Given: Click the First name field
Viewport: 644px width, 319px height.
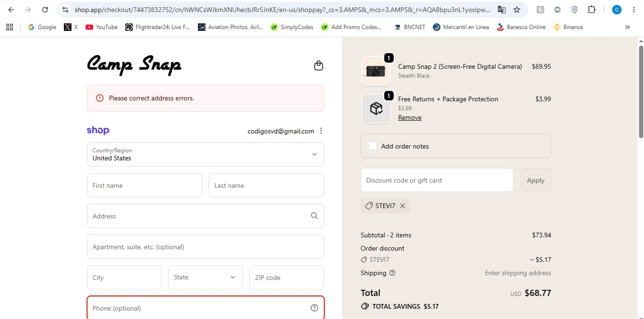Looking at the screenshot, I should coord(144,185).
